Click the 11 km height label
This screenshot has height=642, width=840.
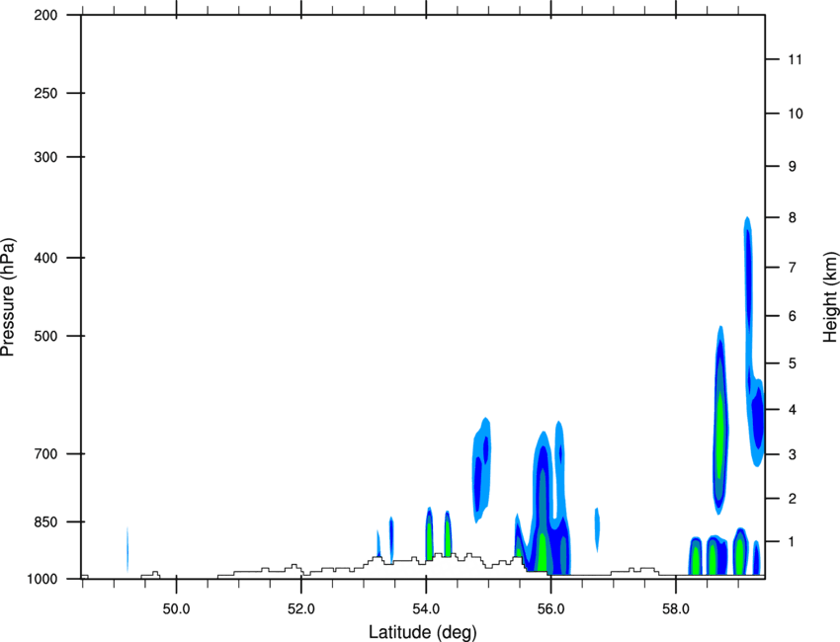click(795, 59)
